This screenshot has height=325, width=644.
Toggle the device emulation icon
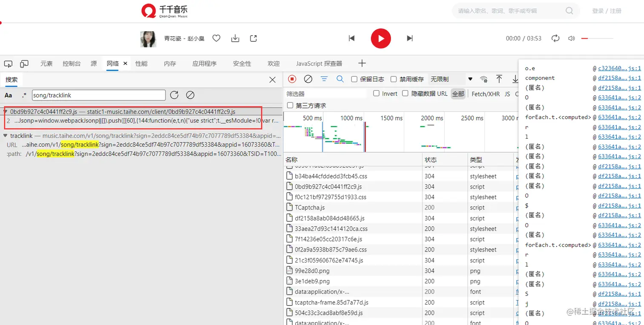click(24, 64)
